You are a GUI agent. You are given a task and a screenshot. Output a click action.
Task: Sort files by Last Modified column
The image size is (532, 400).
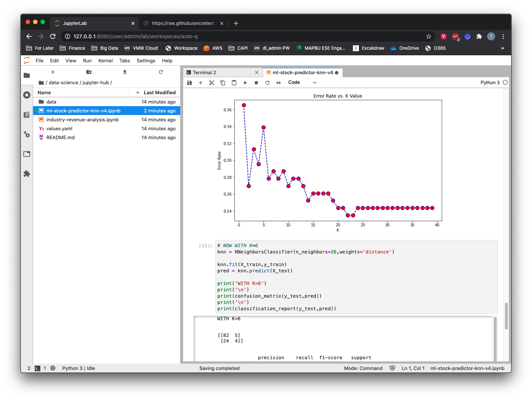[x=159, y=93]
